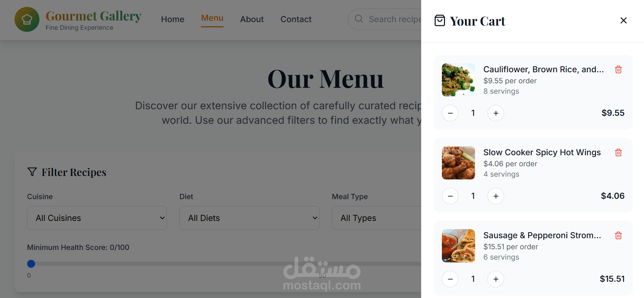Increase quantity of Slow Cooker Spicy Hot Wings
Screen dimensions: 644x298
[x=496, y=196]
